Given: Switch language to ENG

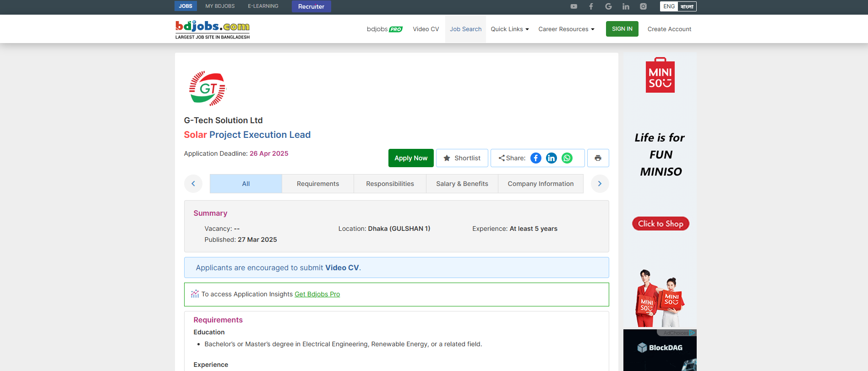Looking at the screenshot, I should (x=669, y=6).
